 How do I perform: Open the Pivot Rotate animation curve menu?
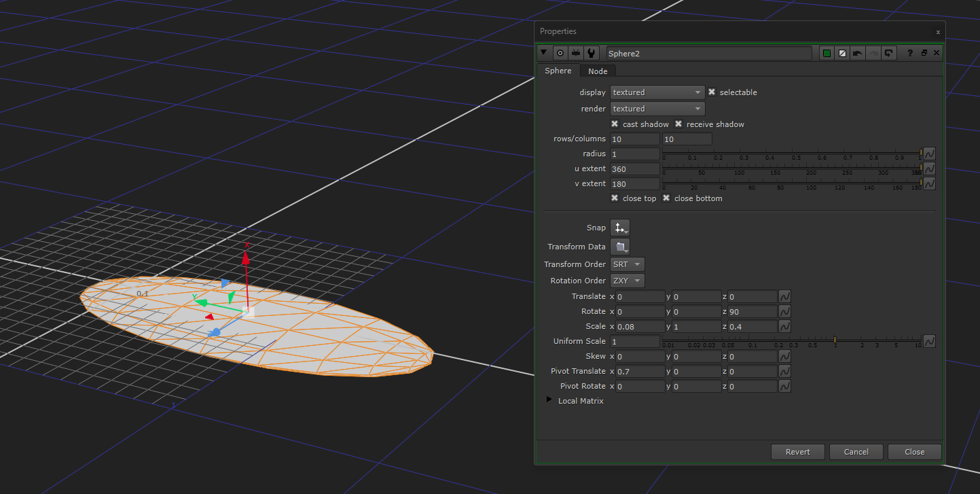click(x=784, y=386)
